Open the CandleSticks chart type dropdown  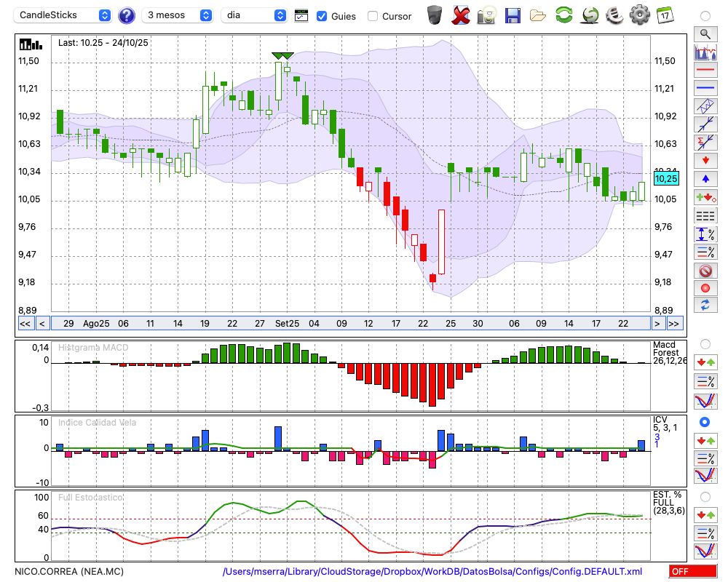[x=64, y=15]
